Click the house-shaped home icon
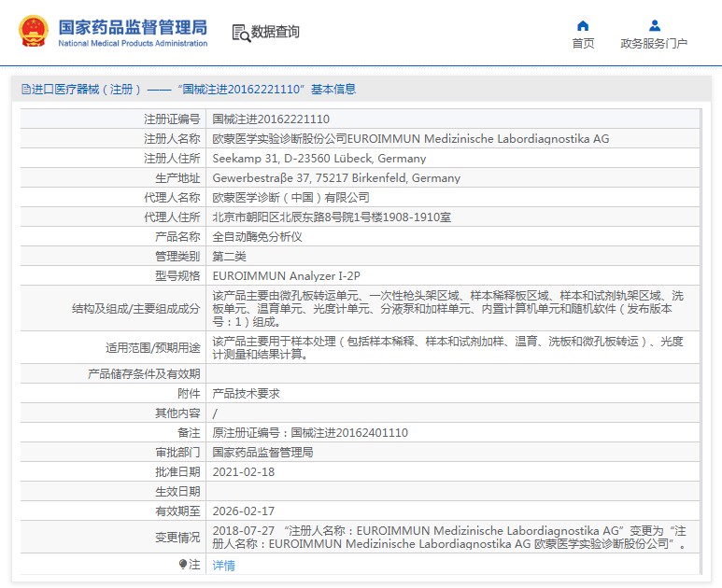The image size is (722, 588). [583, 25]
